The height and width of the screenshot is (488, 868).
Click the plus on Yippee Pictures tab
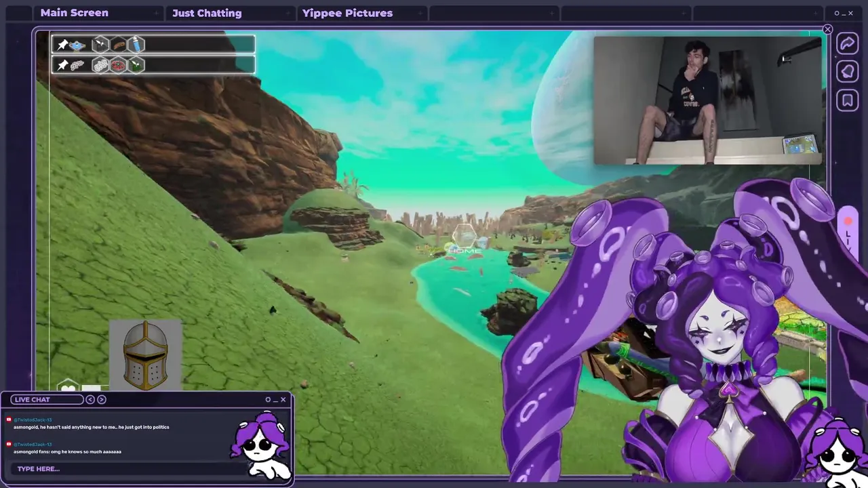[x=420, y=13]
